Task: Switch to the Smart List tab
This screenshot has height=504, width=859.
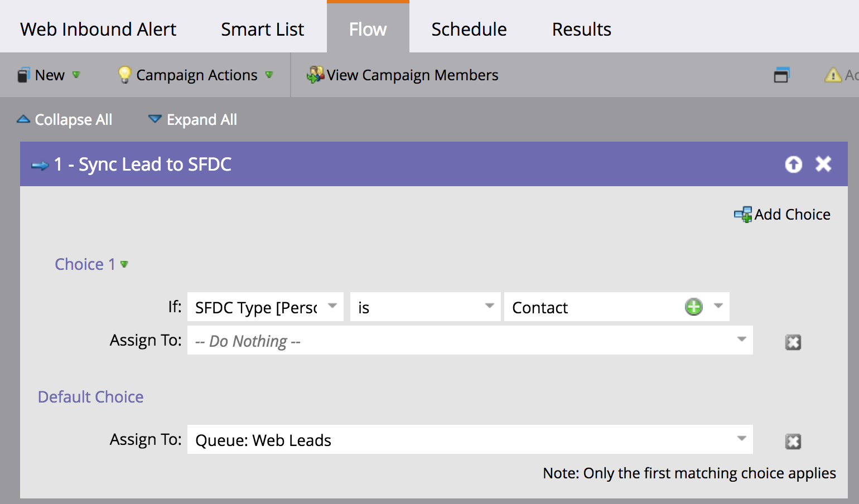Action: click(x=262, y=29)
